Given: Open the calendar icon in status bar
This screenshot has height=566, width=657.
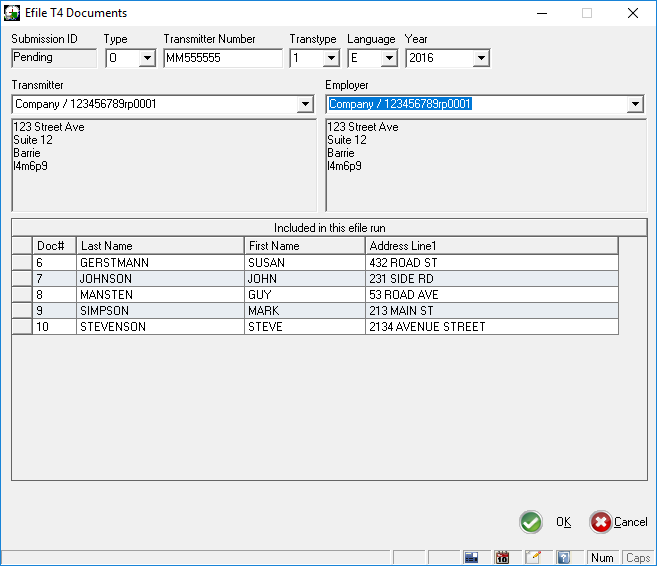Looking at the screenshot, I should (x=503, y=557).
